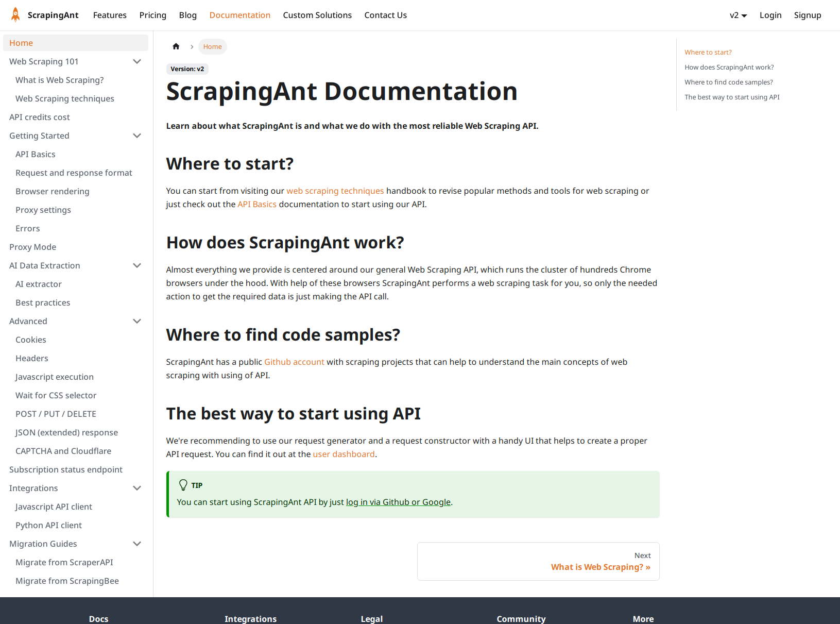Open AI extractor sidebar page

[x=39, y=284]
